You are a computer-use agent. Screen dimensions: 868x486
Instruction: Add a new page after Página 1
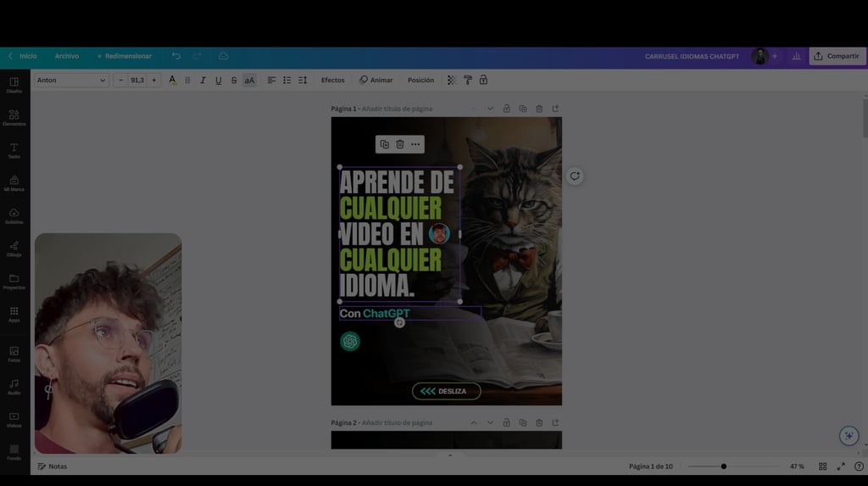(555, 109)
